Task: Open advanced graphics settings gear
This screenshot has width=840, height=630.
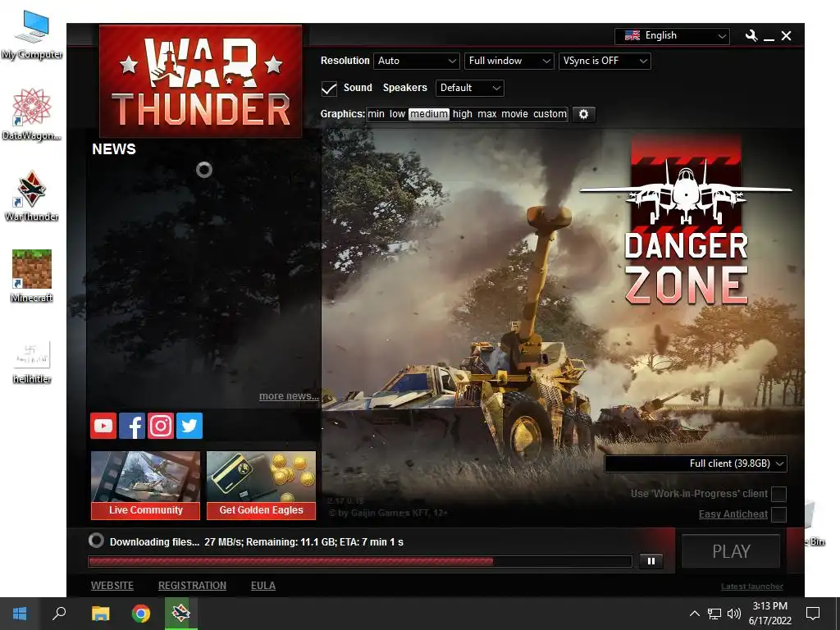Action: point(584,114)
